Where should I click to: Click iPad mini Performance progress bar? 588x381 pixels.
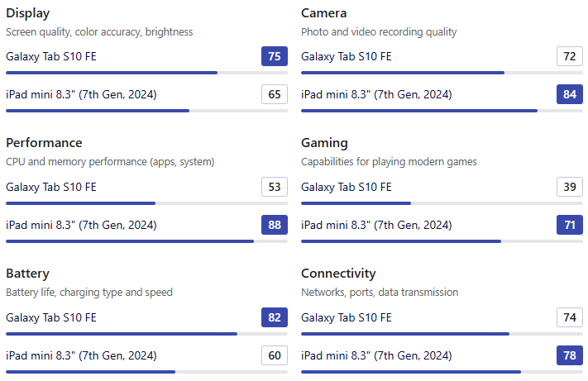[x=146, y=241]
